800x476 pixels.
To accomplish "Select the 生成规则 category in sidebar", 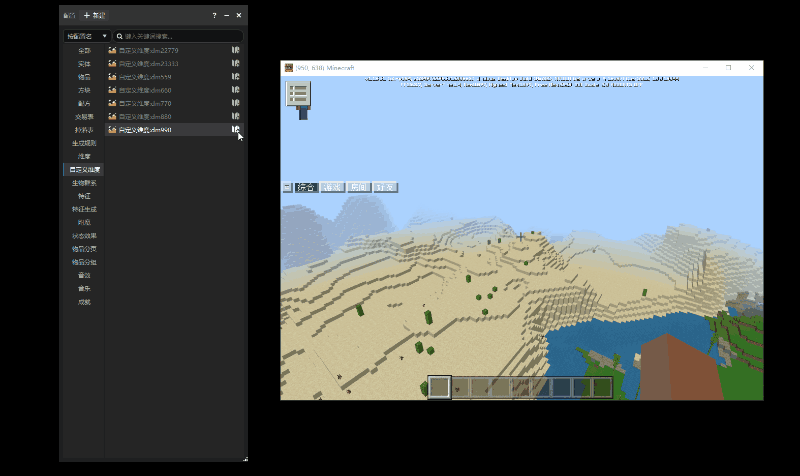I will (84, 143).
